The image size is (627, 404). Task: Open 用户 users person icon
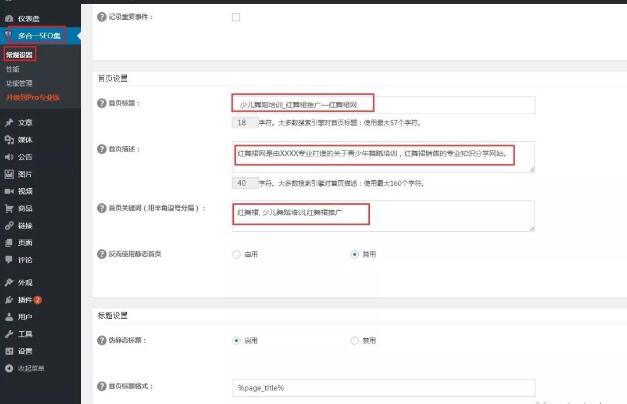pyautogui.click(x=9, y=317)
